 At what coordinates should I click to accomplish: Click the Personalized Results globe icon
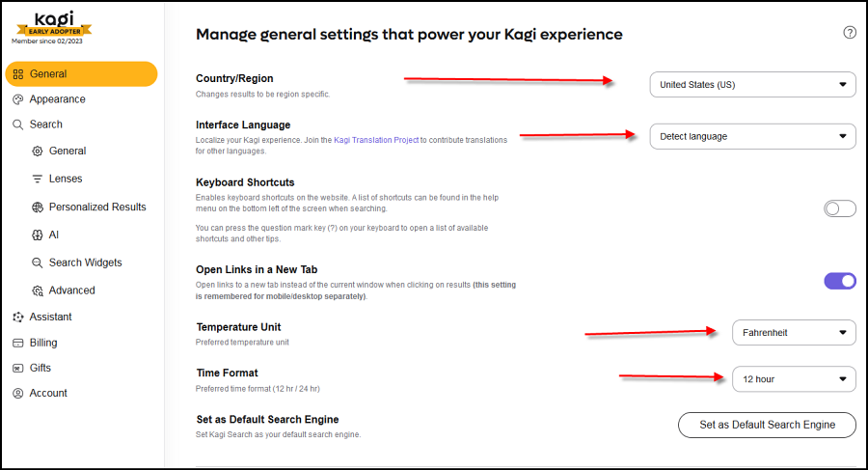click(x=38, y=207)
